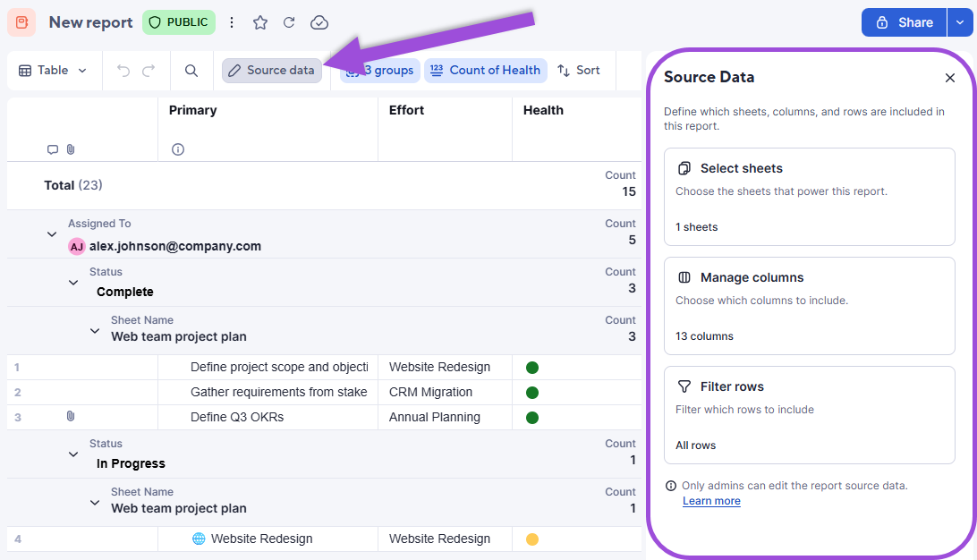Redo the last action
The image size is (977, 560).
tap(149, 71)
